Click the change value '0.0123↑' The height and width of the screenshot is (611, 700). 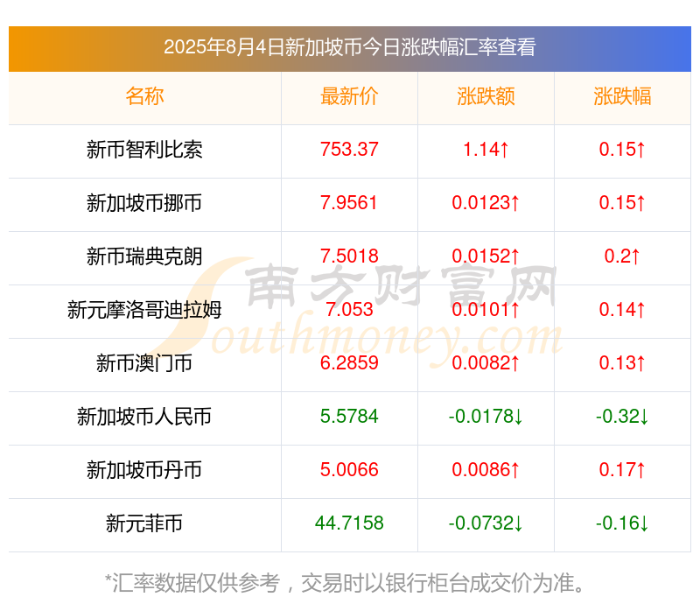coord(486,203)
